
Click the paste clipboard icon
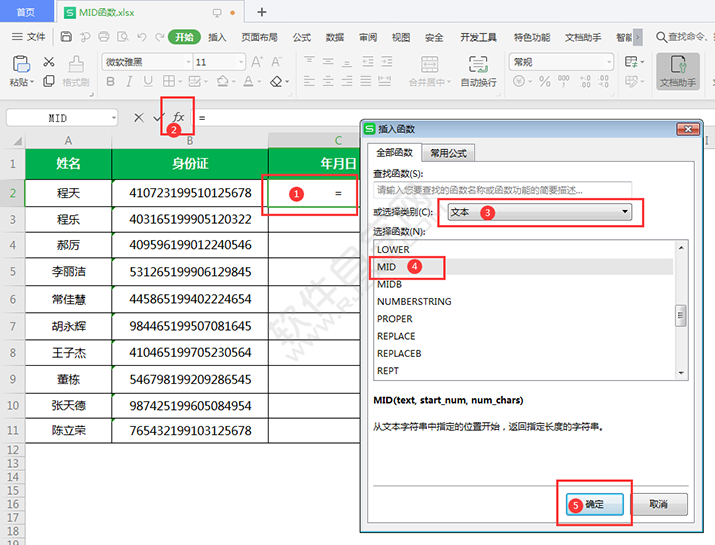19,65
